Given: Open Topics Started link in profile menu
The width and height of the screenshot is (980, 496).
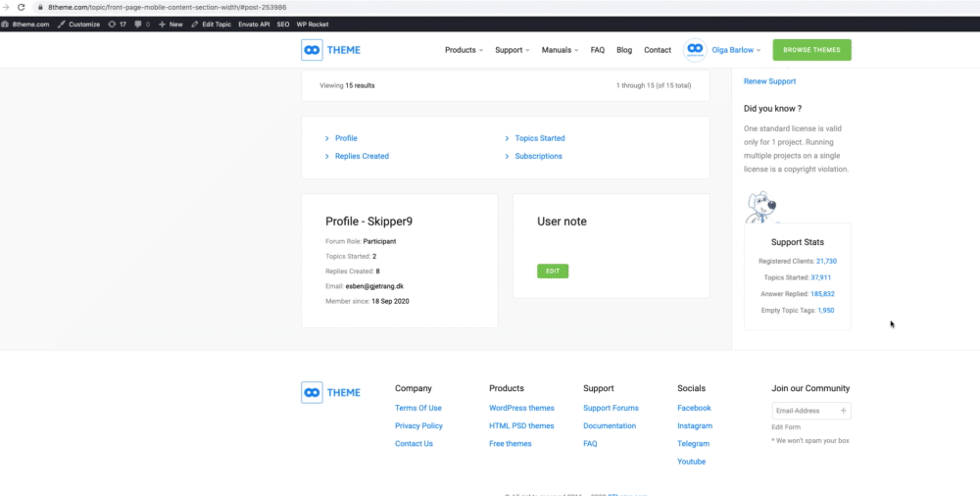Looking at the screenshot, I should (x=540, y=138).
